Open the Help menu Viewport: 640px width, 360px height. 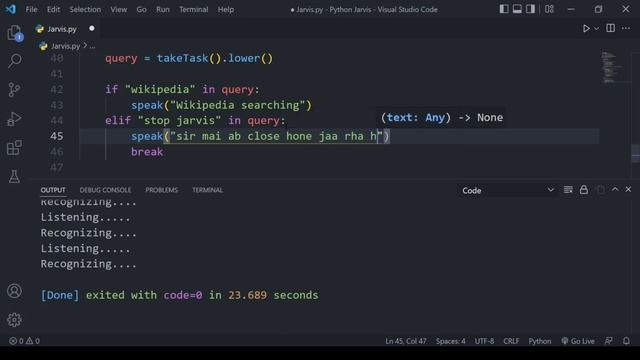(x=226, y=9)
